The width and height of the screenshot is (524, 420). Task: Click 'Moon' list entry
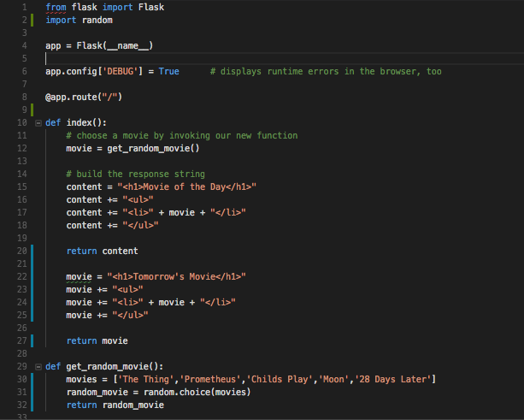point(333,379)
